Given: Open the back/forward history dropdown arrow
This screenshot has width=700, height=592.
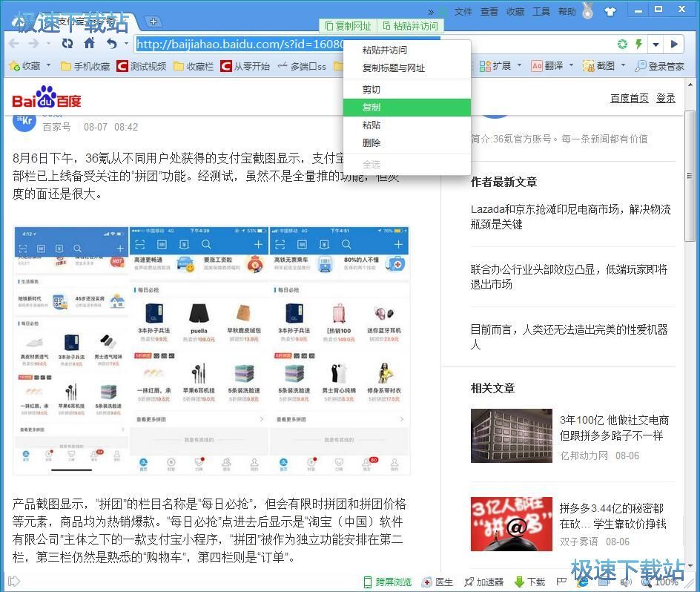Looking at the screenshot, I should point(48,44).
